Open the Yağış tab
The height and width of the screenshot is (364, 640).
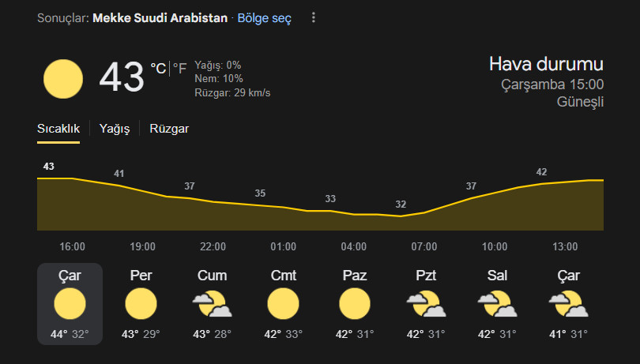click(x=115, y=129)
